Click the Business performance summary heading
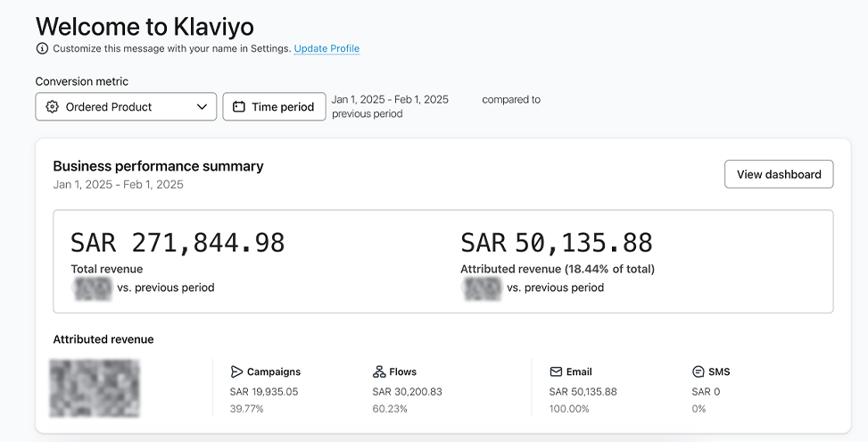 click(158, 166)
